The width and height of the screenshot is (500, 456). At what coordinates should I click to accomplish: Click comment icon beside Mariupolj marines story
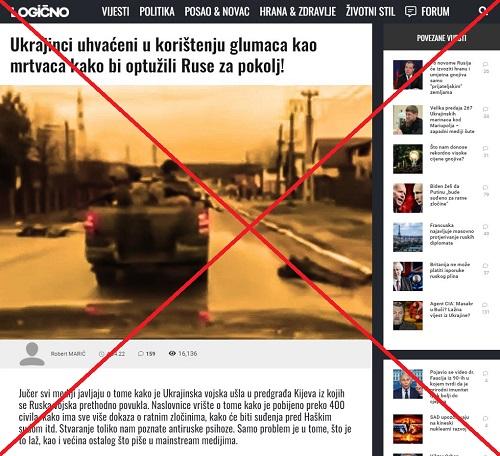pyautogui.click(x=486, y=109)
